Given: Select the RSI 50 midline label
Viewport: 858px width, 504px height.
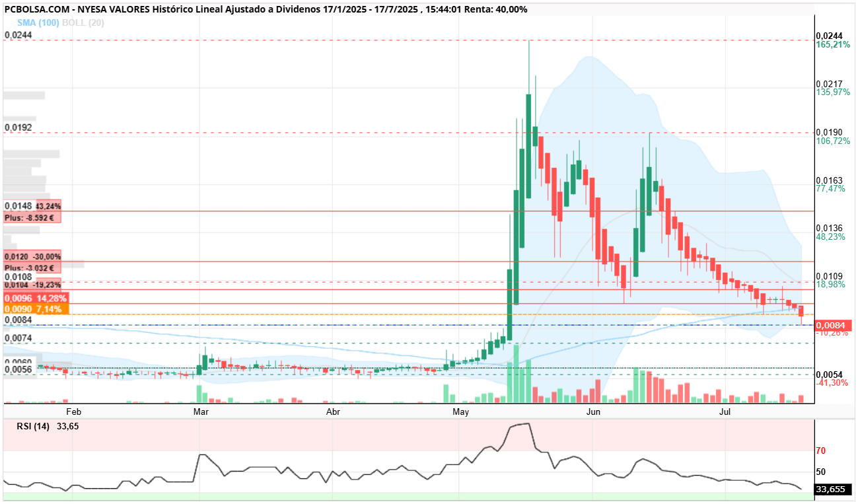Looking at the screenshot, I should point(822,472).
